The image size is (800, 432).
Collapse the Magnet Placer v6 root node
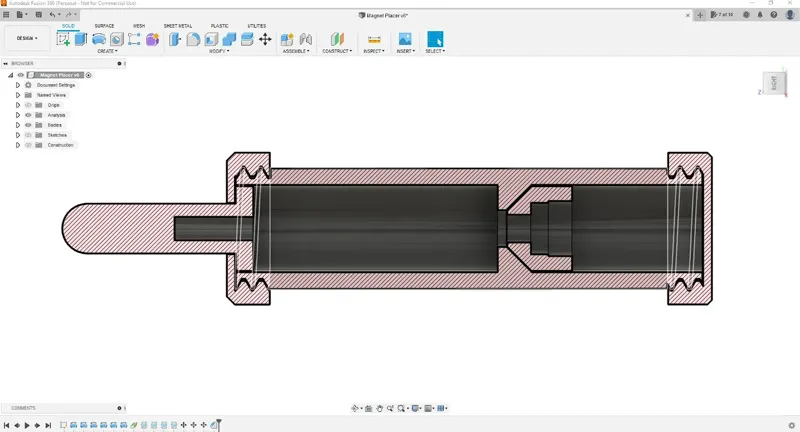tap(10, 75)
